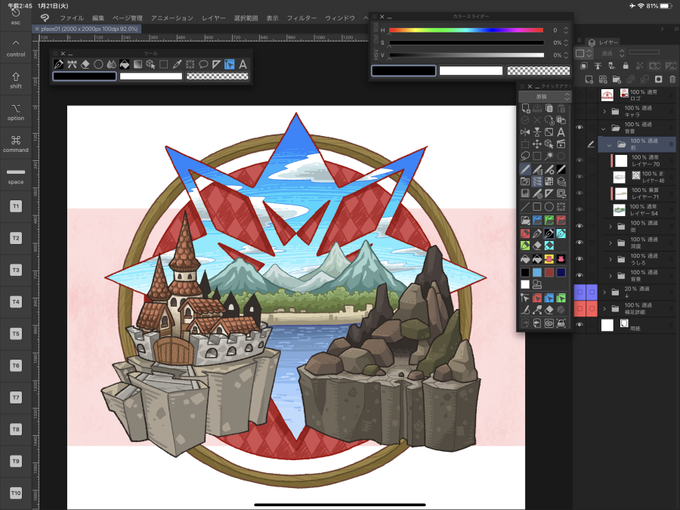
Task: Select the Gradient tool in the tool palette
Action: click(x=137, y=65)
